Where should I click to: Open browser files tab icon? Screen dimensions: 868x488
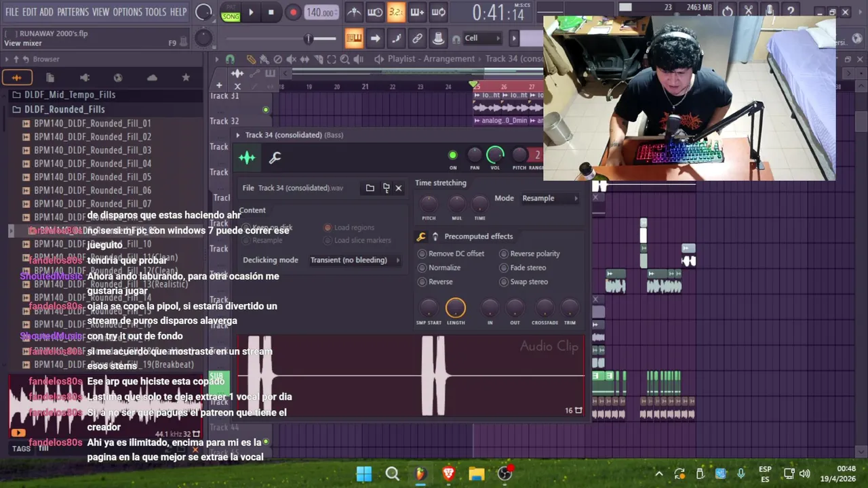pyautogui.click(x=50, y=78)
